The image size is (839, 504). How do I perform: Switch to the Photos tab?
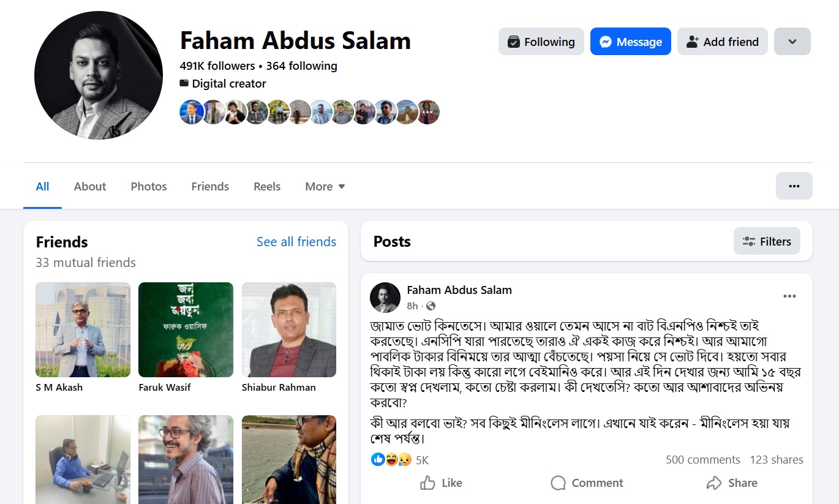click(x=149, y=187)
